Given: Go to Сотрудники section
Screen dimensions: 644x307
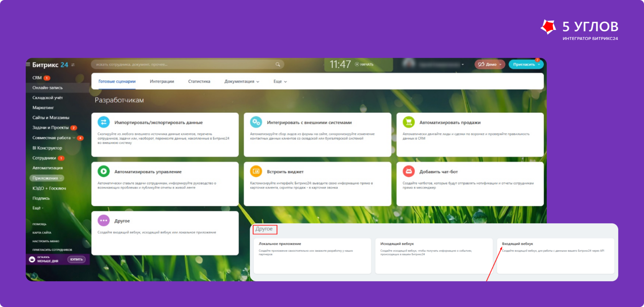Looking at the screenshot, I should coord(44,158).
